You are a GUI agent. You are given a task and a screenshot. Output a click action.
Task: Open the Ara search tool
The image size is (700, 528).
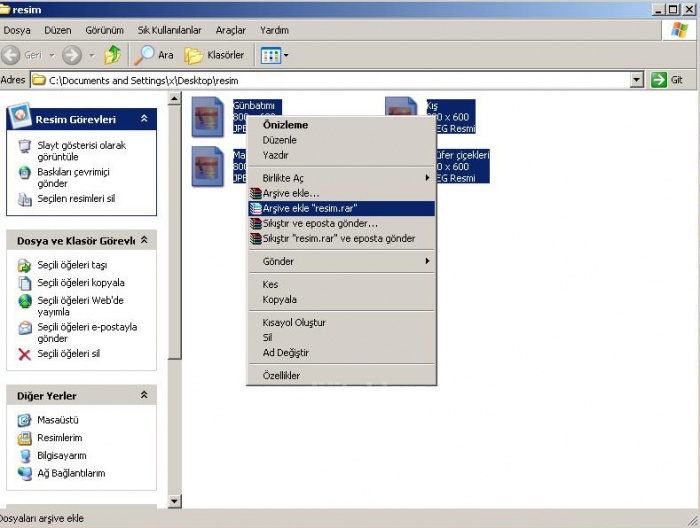pyautogui.click(x=155, y=55)
